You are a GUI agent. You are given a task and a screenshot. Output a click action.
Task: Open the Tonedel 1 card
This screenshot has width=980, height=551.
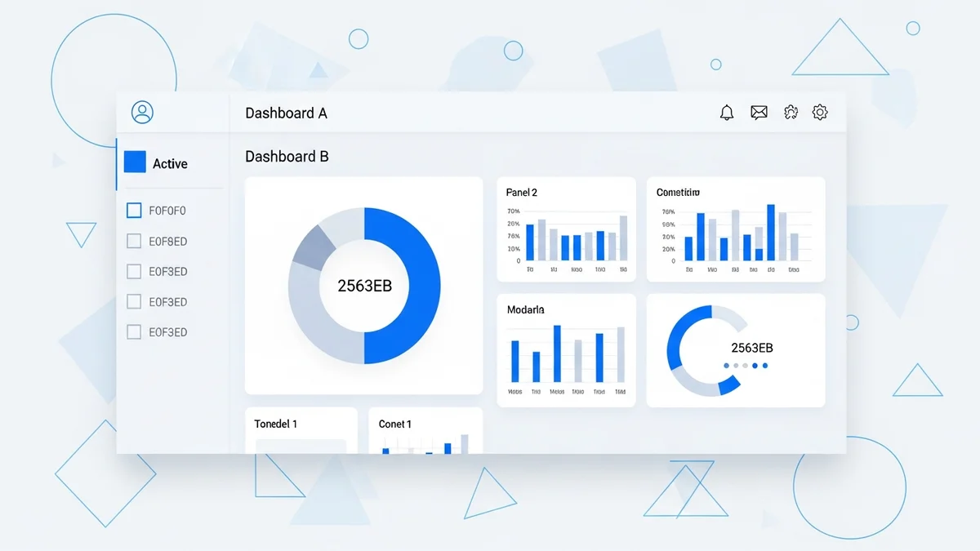275,424
